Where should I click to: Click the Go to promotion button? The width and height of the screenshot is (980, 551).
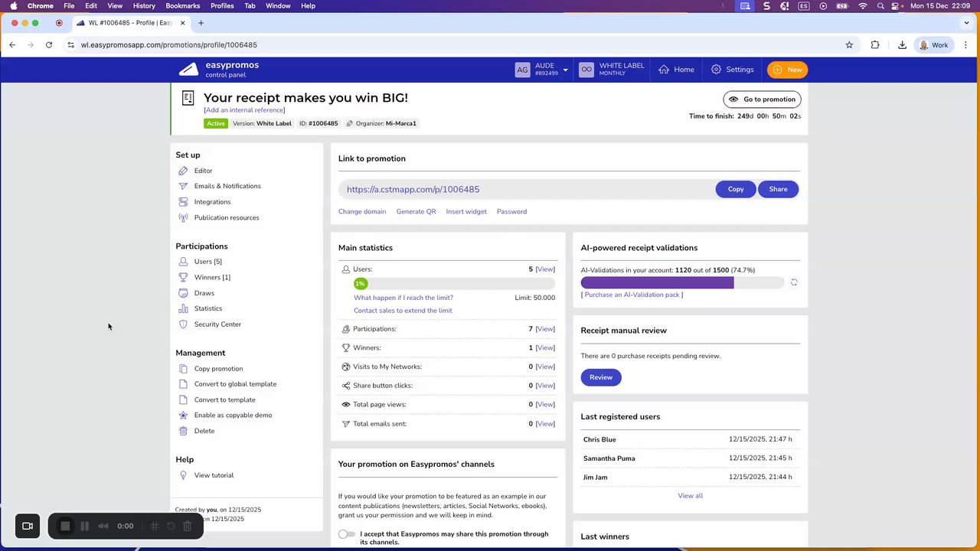(763, 99)
